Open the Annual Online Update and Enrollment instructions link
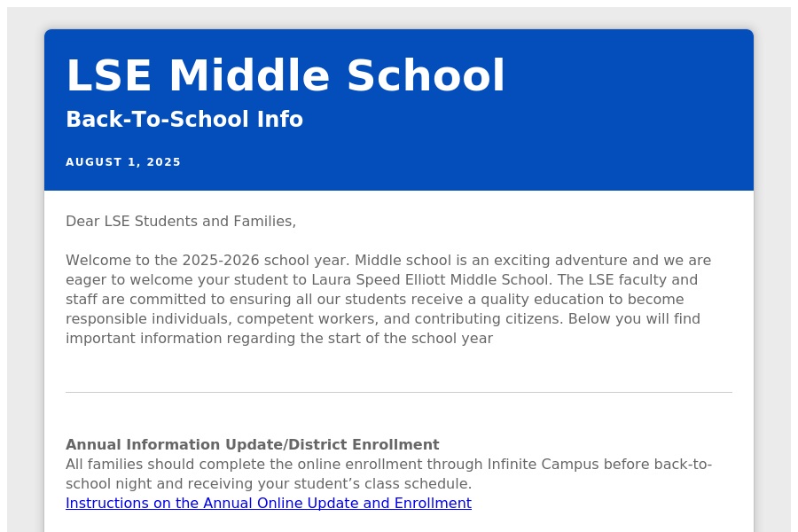Viewport: 798px width, 532px height. (x=268, y=504)
